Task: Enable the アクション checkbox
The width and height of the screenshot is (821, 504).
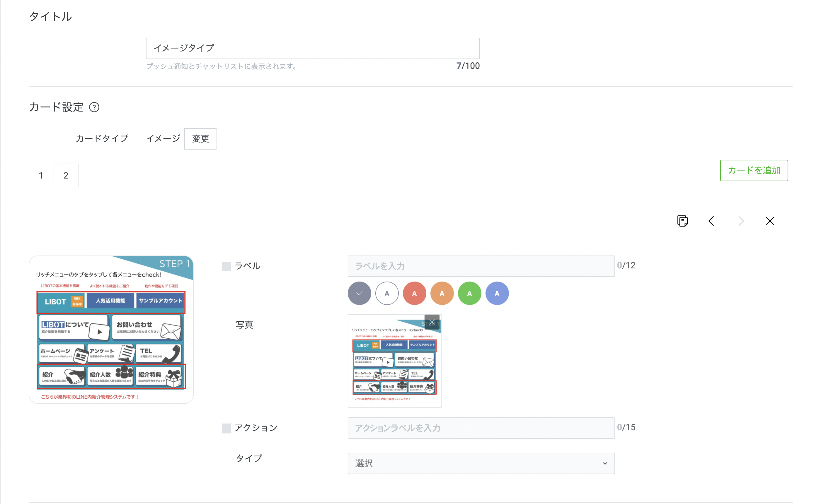Action: tap(226, 428)
